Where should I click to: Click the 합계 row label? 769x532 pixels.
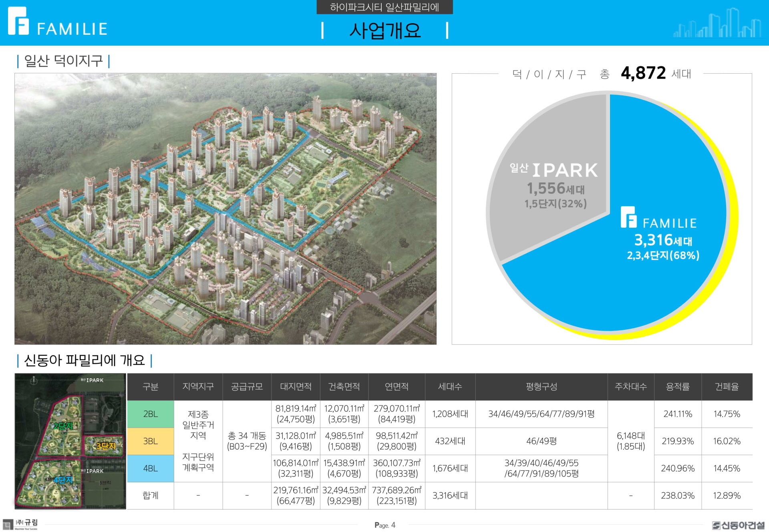coord(151,496)
